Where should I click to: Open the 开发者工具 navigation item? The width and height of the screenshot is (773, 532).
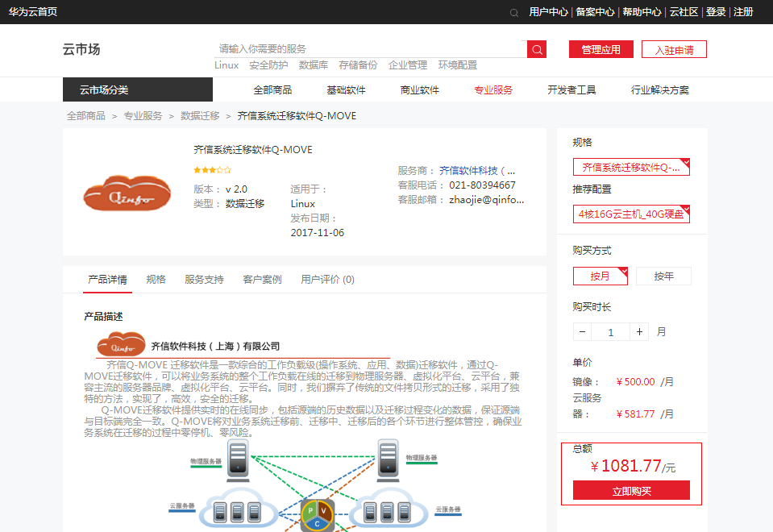point(571,89)
